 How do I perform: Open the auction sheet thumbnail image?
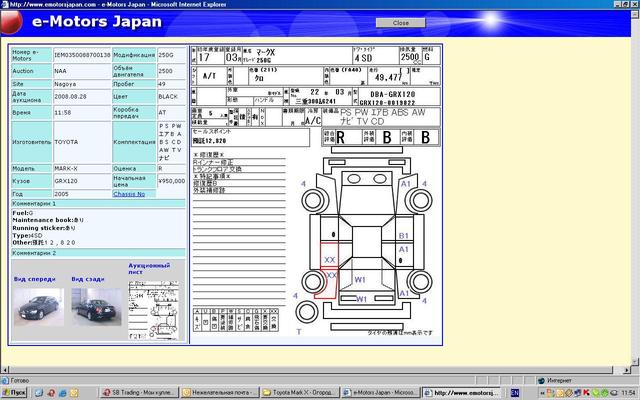click(x=153, y=310)
